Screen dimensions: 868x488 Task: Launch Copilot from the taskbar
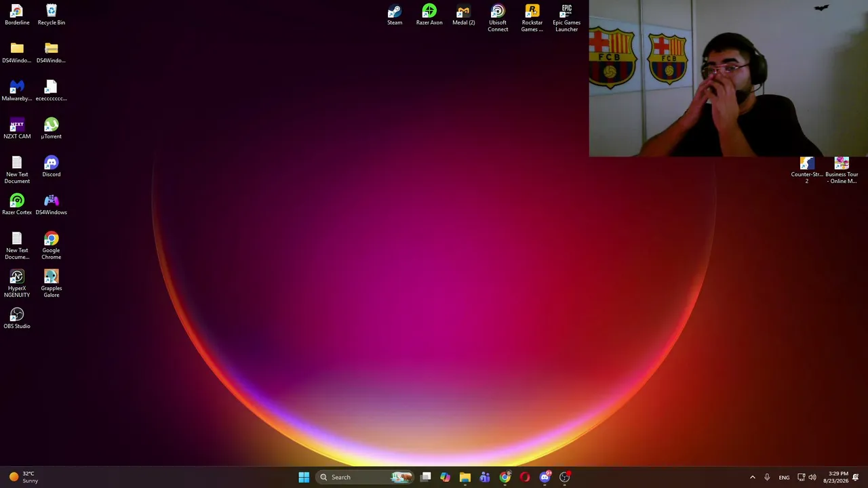pyautogui.click(x=446, y=477)
